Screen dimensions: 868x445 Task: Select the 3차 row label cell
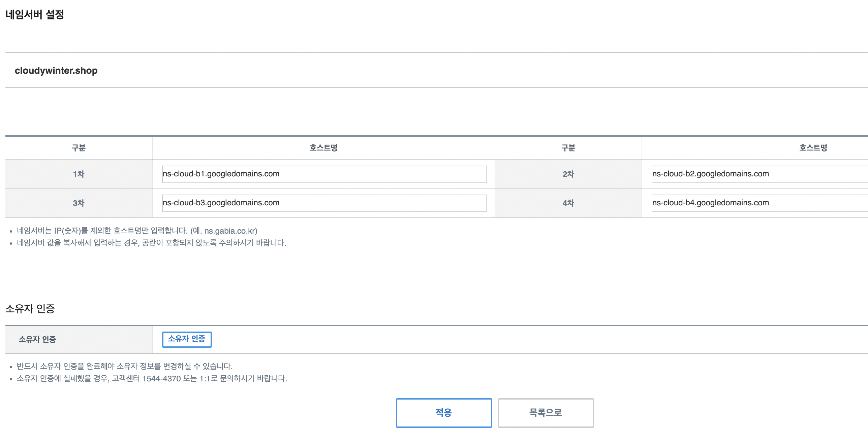(x=79, y=203)
